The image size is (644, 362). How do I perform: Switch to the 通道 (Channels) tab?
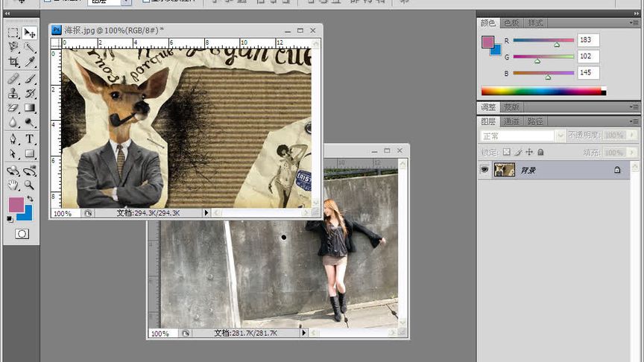(511, 121)
